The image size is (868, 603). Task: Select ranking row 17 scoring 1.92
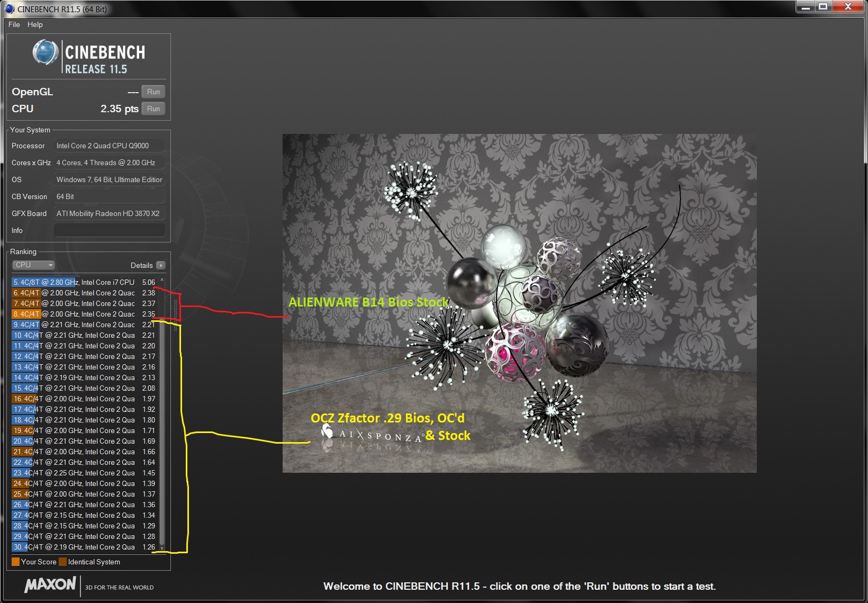84,409
